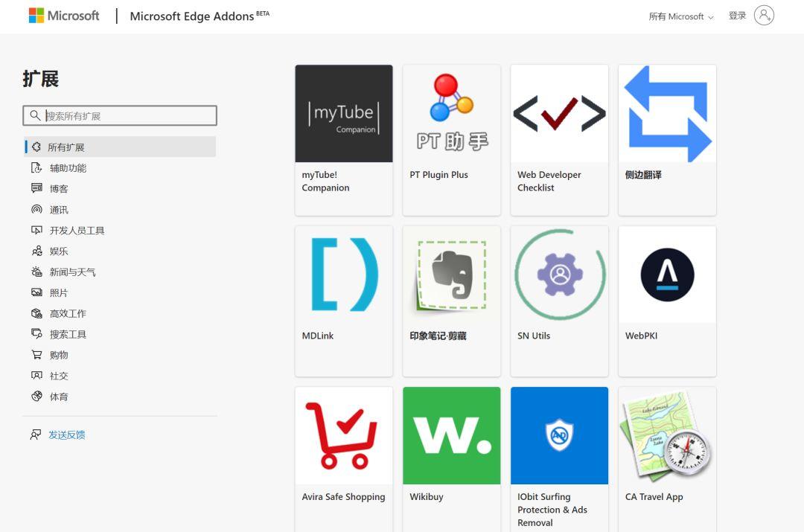Click the IObit Surfing Protection title text
This screenshot has width=804, height=532.
pos(552,510)
